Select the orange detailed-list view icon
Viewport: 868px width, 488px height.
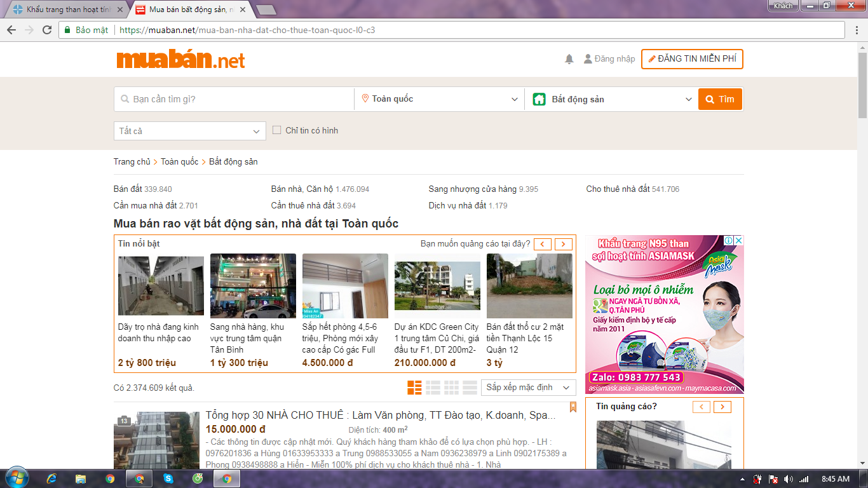(414, 387)
